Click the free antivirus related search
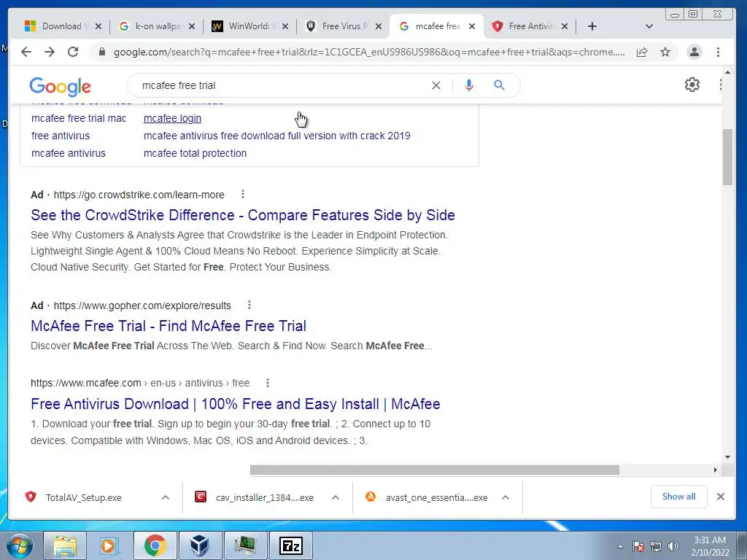This screenshot has width=747, height=560. [61, 136]
